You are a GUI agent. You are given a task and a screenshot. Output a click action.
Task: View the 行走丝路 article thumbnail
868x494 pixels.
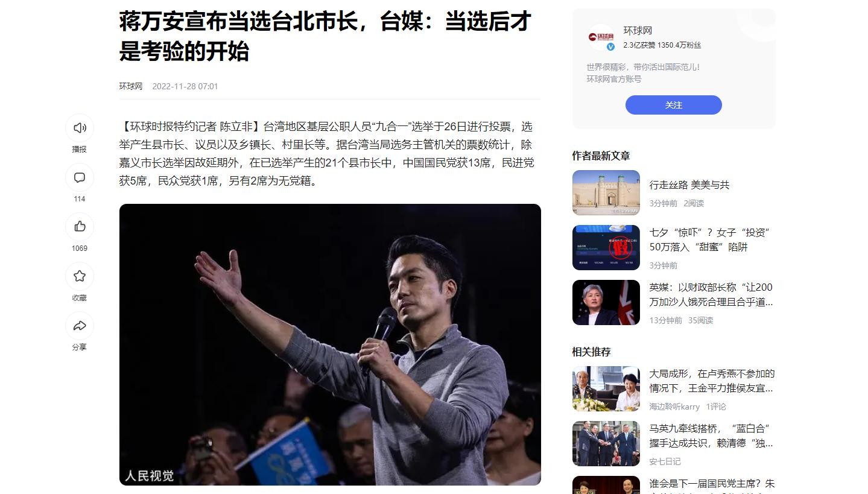click(606, 192)
